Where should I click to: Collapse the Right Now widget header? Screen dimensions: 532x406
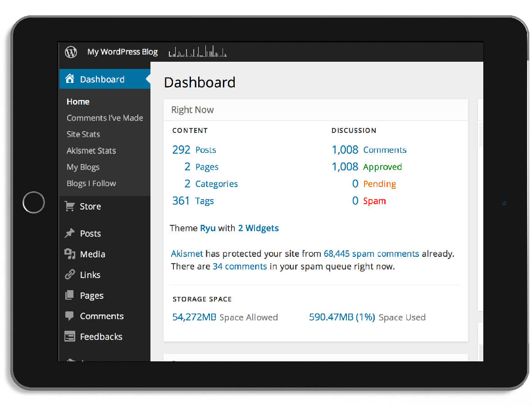[315, 109]
